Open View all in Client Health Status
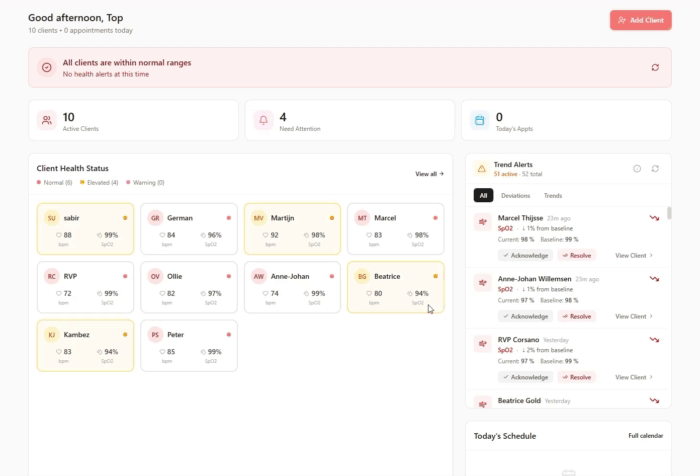Screen dimensions: 700x476 click(x=429, y=174)
